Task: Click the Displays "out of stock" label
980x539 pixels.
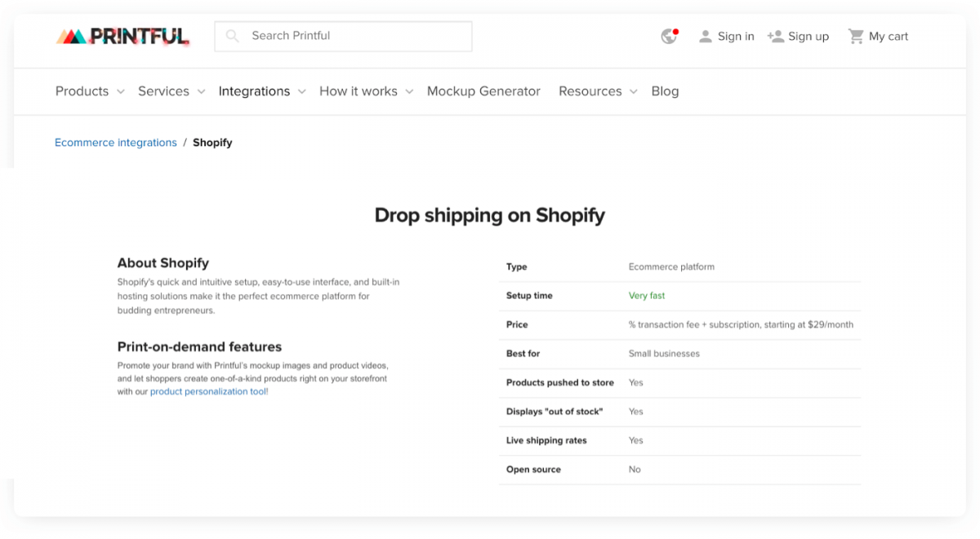Action: click(x=555, y=412)
